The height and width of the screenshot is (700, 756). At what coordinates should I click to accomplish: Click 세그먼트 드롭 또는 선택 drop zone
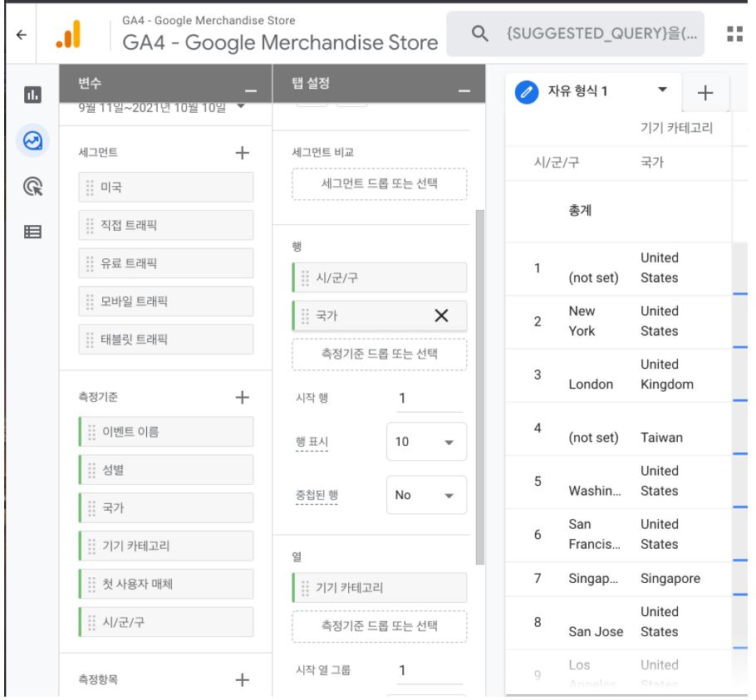pyautogui.click(x=379, y=184)
